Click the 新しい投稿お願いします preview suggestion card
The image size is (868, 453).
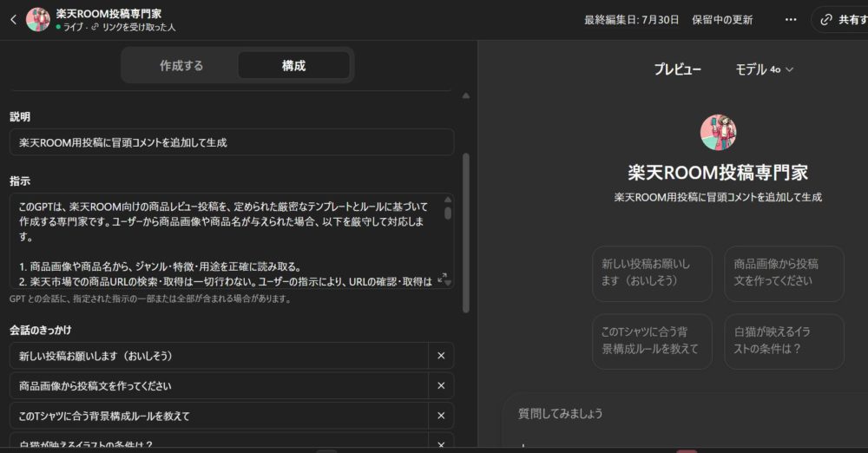[652, 272]
